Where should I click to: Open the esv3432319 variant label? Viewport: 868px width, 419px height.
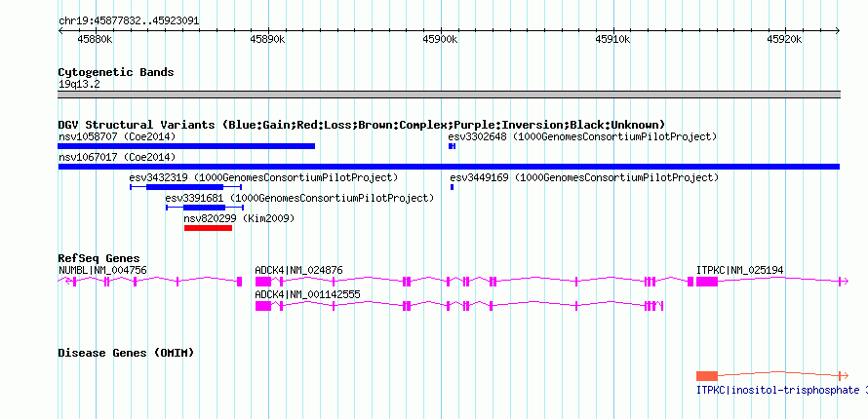(263, 177)
